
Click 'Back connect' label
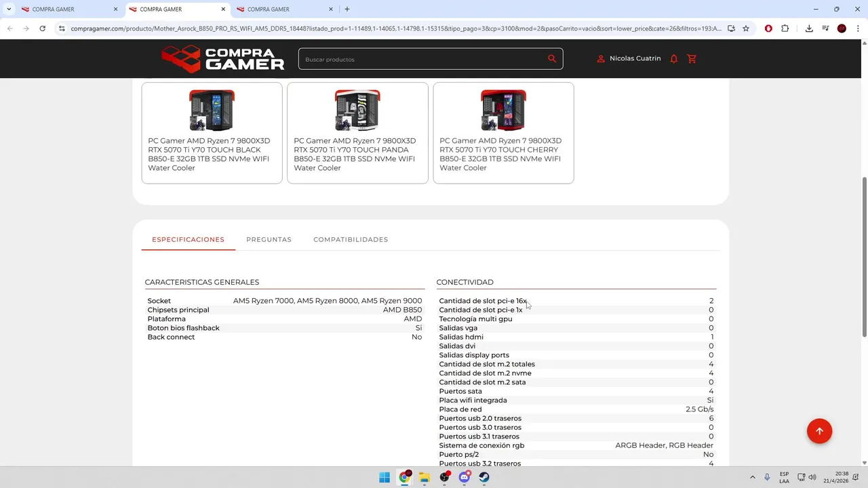click(x=171, y=337)
